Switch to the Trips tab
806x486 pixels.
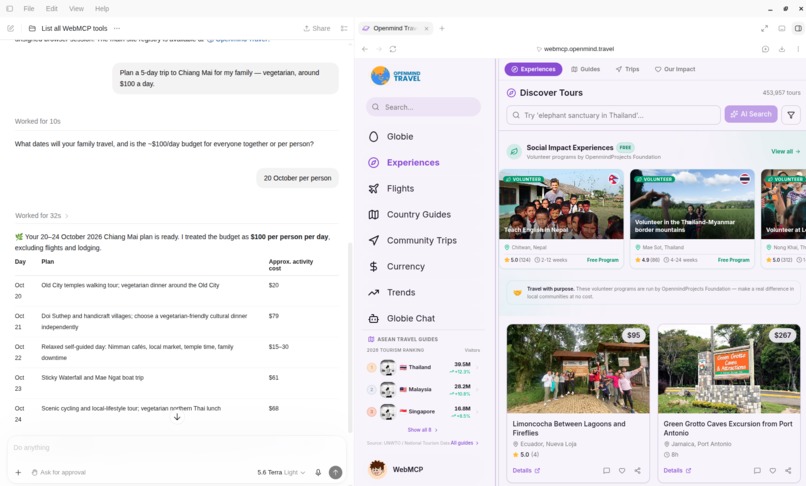[x=628, y=69]
